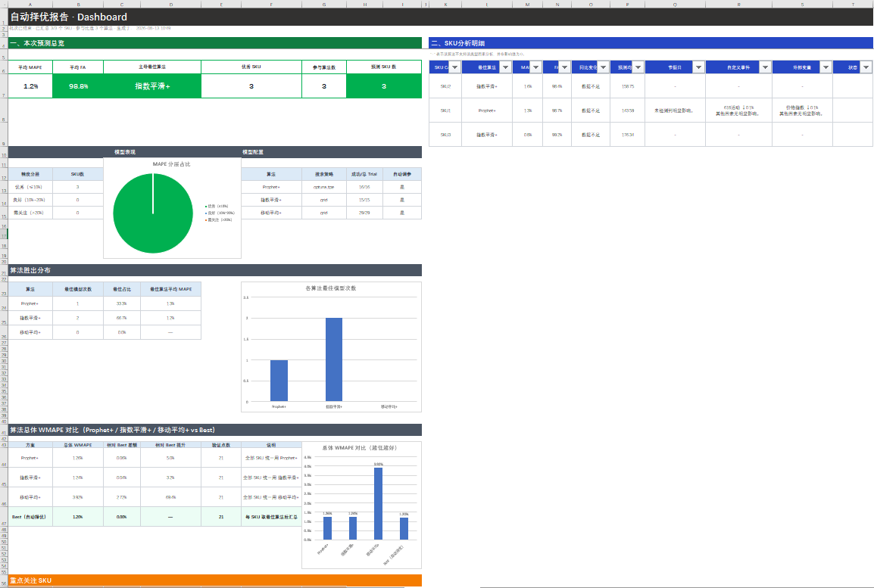Click the 一、本次预测总览 section header
Screen dimensions: 874x588
click(x=214, y=43)
